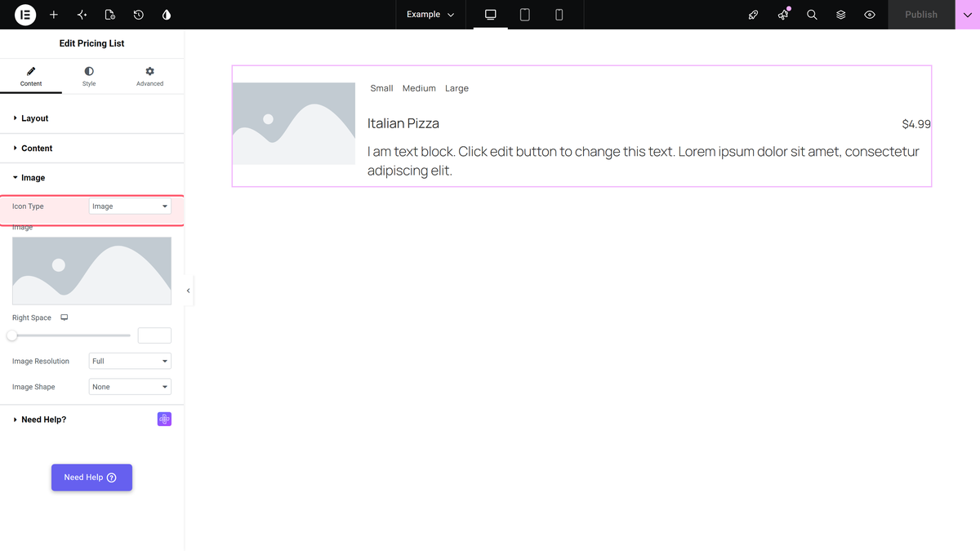Click the Edit Pricing List panel title
Screen dimensions: 980x551
click(91, 43)
